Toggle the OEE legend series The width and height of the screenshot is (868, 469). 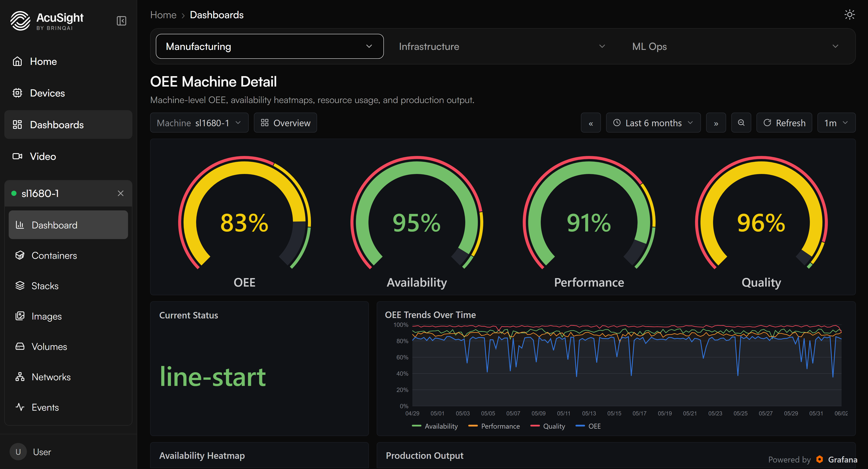[x=588, y=426]
